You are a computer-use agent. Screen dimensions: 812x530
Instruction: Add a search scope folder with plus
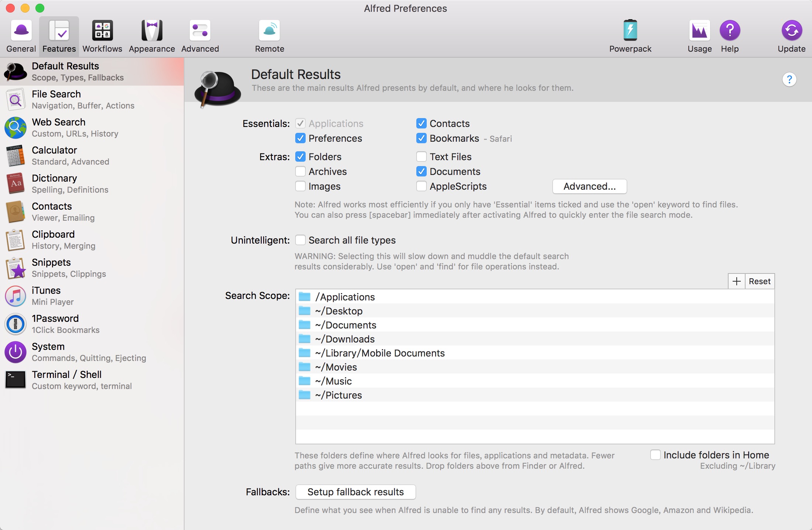point(736,281)
